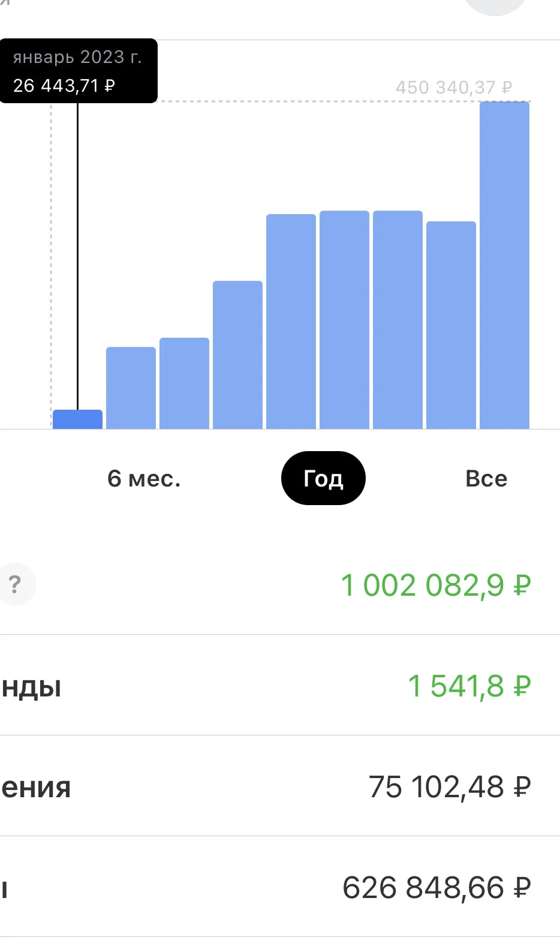
Task: Select the tallest last chart bar
Action: [505, 265]
